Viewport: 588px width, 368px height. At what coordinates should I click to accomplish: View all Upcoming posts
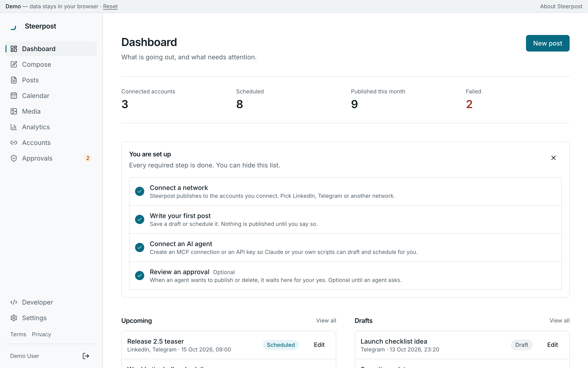(326, 321)
